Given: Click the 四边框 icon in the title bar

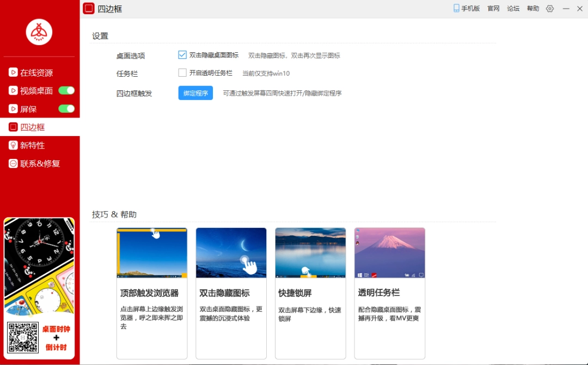Looking at the screenshot, I should click(89, 9).
